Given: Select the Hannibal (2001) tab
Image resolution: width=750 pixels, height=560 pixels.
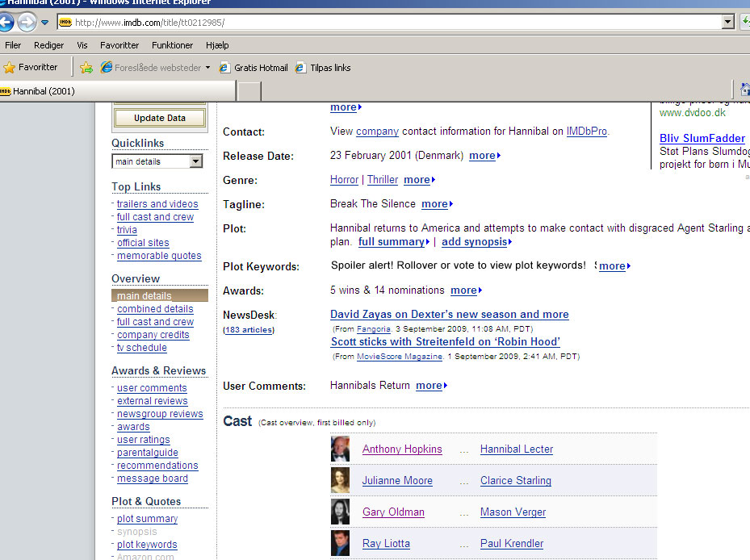Looking at the screenshot, I should [x=117, y=91].
